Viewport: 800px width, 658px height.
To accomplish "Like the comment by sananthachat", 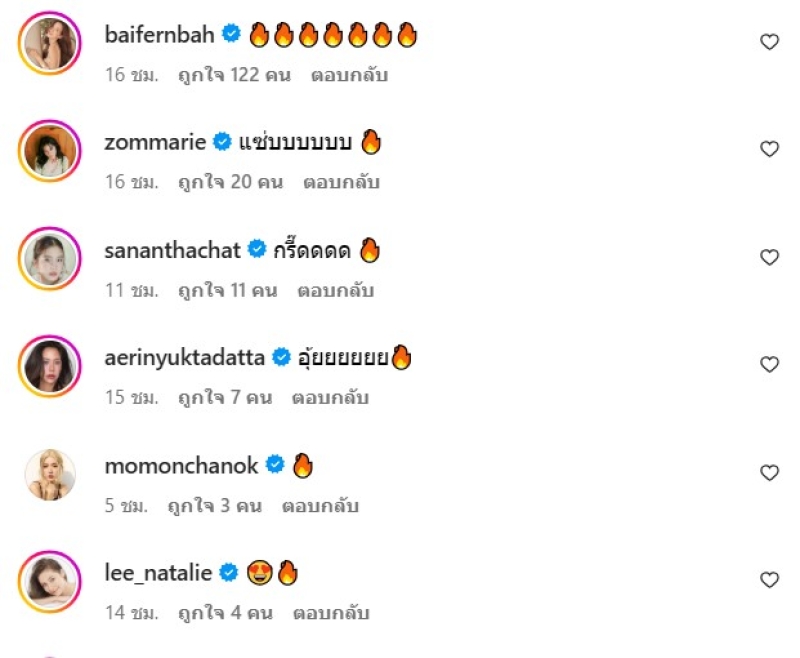I will tap(769, 257).
